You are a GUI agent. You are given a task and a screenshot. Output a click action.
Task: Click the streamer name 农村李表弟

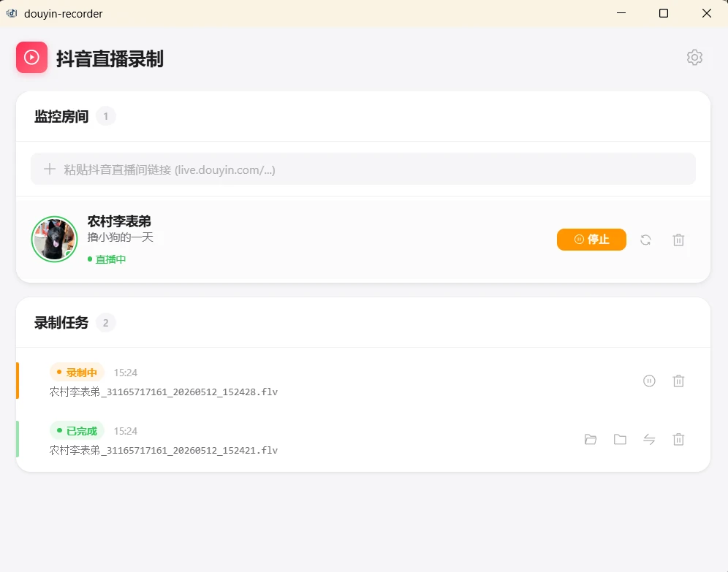(119, 221)
